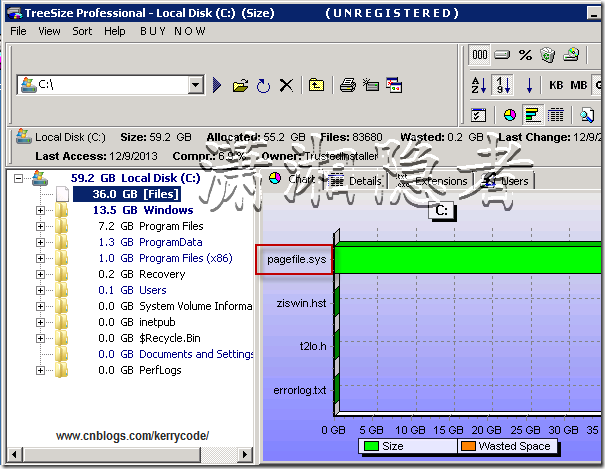Click the search files magnifier icon
The height and width of the screenshot is (469, 605).
click(587, 115)
